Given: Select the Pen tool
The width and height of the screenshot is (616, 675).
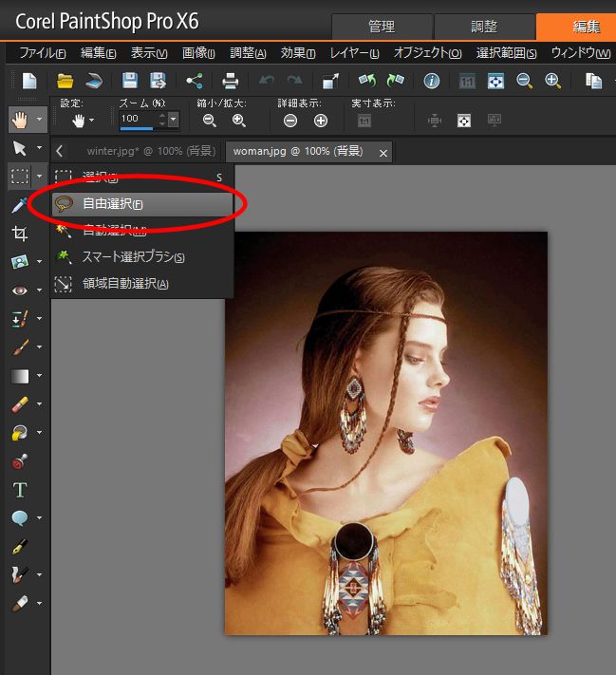Looking at the screenshot, I should click(x=20, y=547).
